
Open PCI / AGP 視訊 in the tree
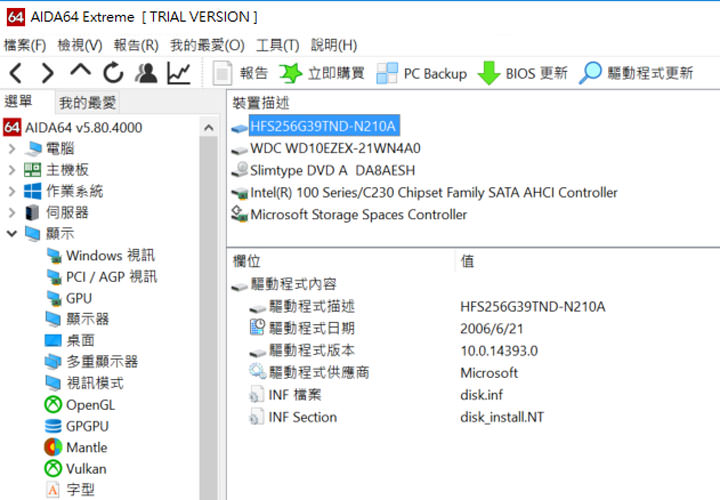click(x=112, y=277)
